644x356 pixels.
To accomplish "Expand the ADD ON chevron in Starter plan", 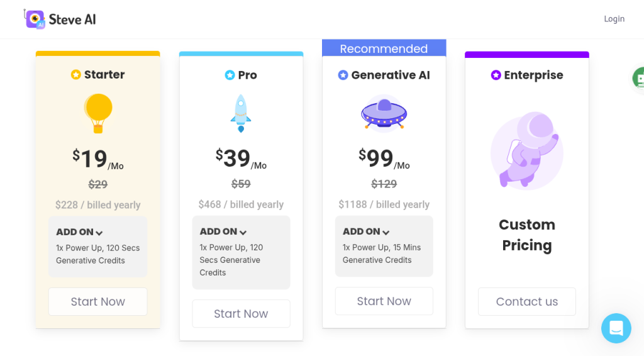I will 99,233.
